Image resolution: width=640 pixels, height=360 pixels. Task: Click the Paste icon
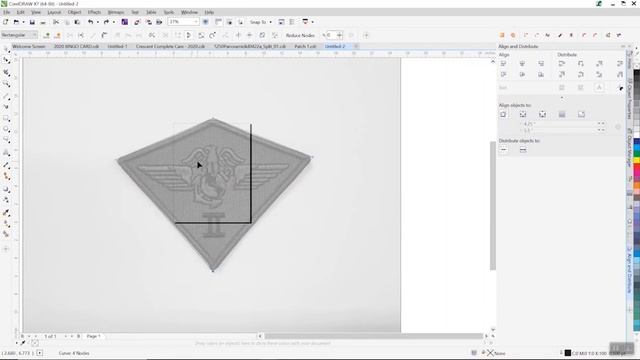77,22
